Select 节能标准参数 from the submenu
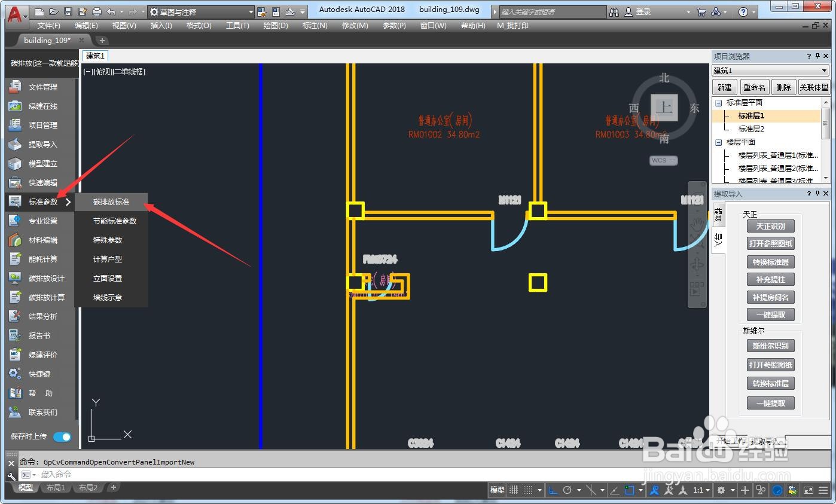836x504 pixels. click(111, 221)
